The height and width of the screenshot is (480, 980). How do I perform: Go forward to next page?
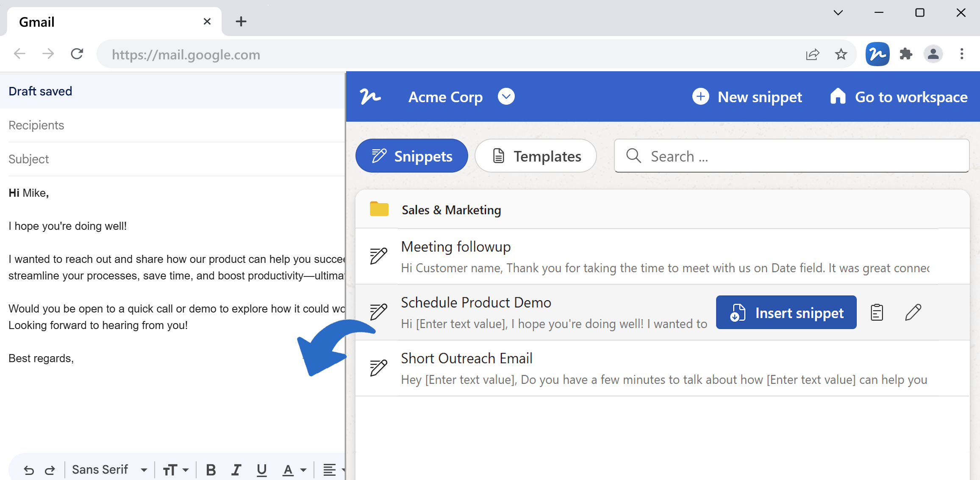click(x=48, y=54)
